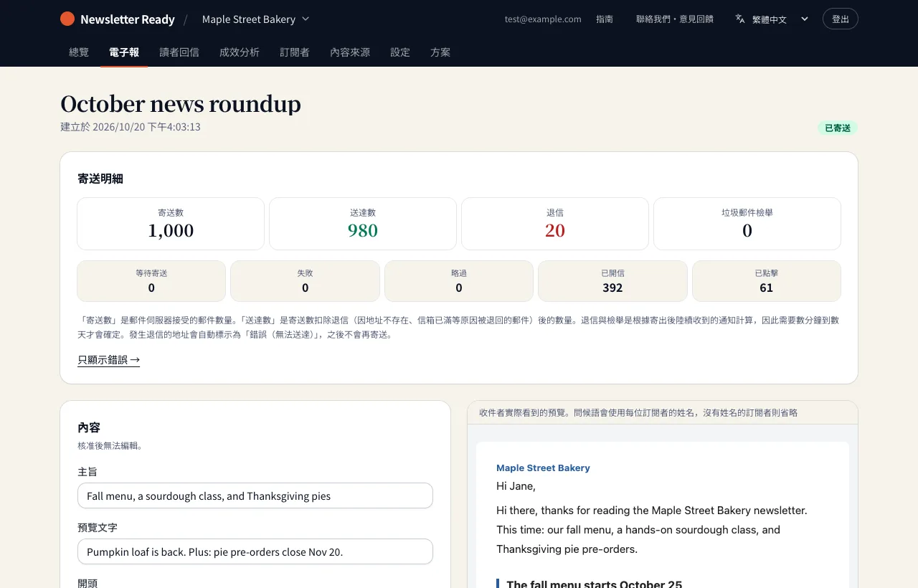Open the 指南 link
This screenshot has height=588, width=918.
click(x=605, y=19)
